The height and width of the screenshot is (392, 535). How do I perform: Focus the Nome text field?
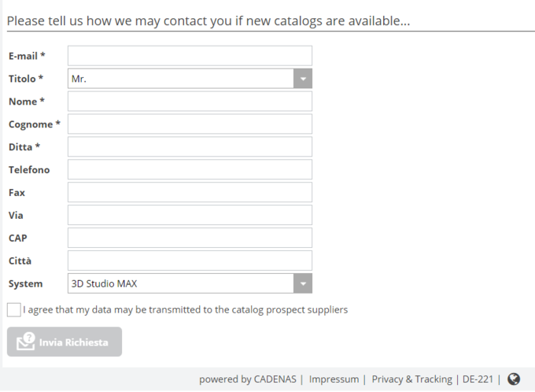(x=190, y=102)
